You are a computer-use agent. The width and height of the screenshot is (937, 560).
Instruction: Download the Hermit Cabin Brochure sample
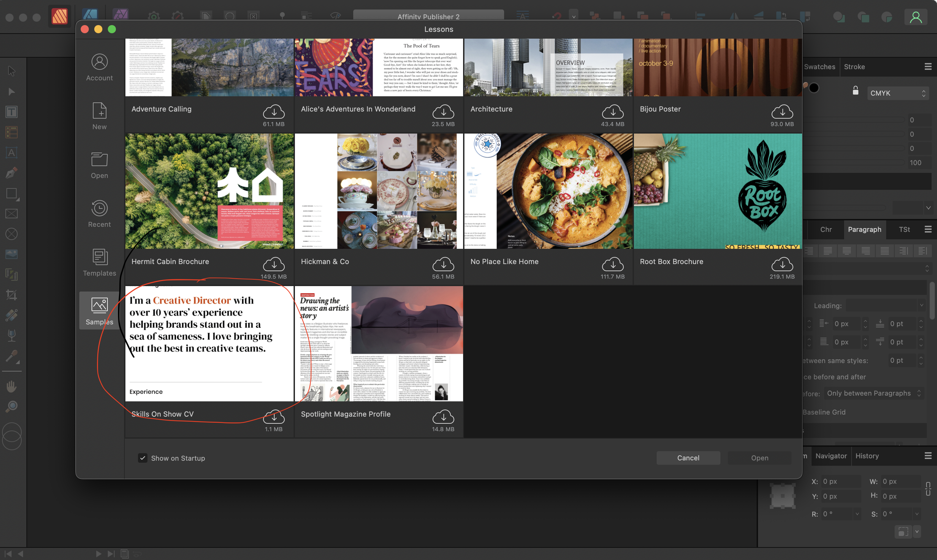click(274, 264)
